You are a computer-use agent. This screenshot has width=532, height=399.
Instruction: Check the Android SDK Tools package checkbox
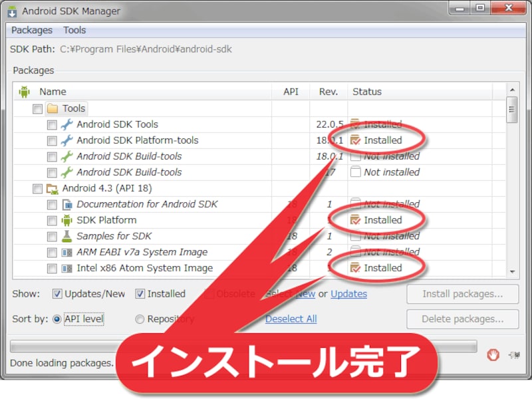coord(52,124)
